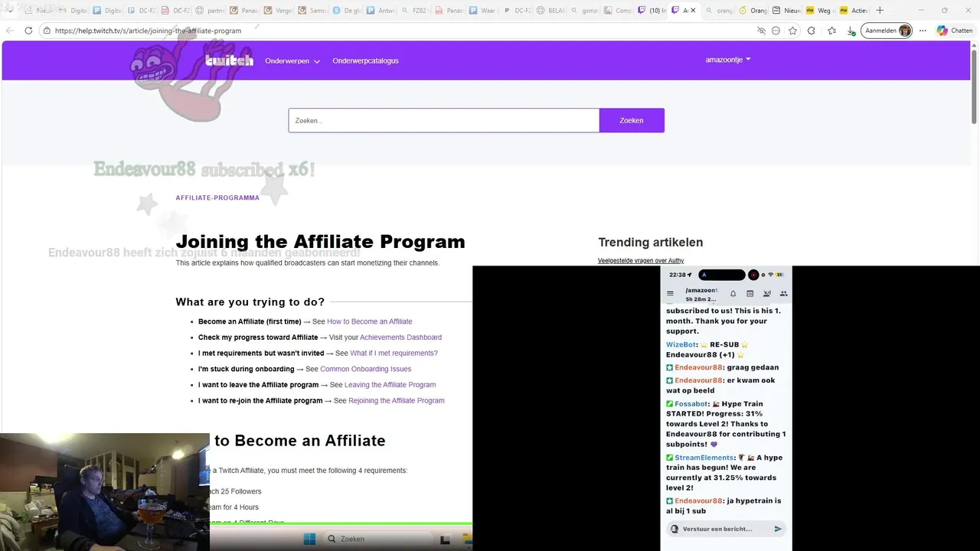Switch to the Nieuw browser tab

pos(786,10)
